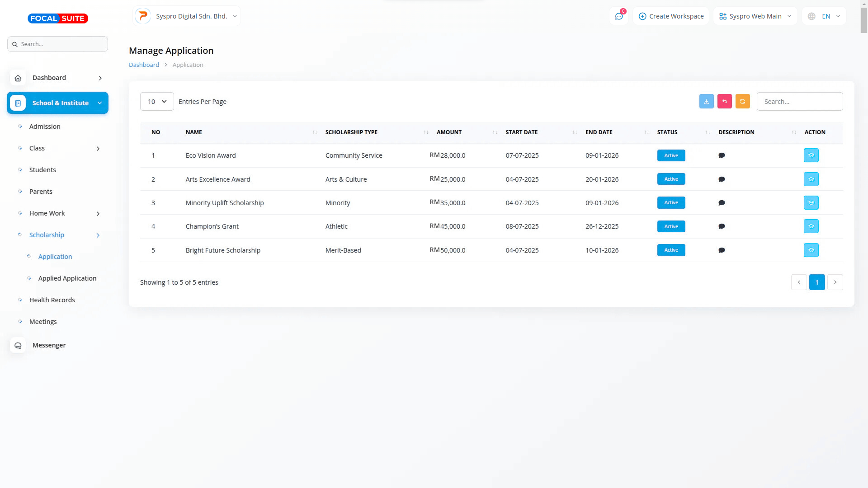
Task: Click the Create Workspace button
Action: point(671,16)
